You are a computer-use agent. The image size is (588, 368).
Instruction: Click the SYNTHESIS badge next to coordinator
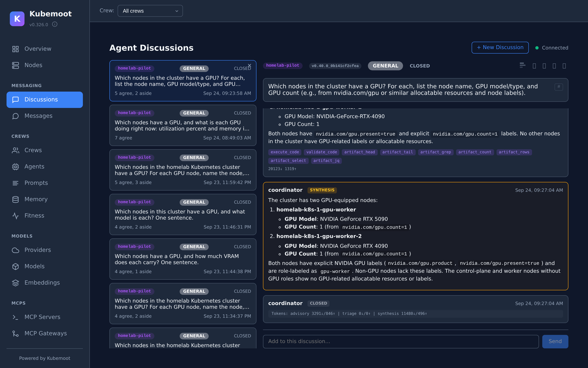pos(322,190)
